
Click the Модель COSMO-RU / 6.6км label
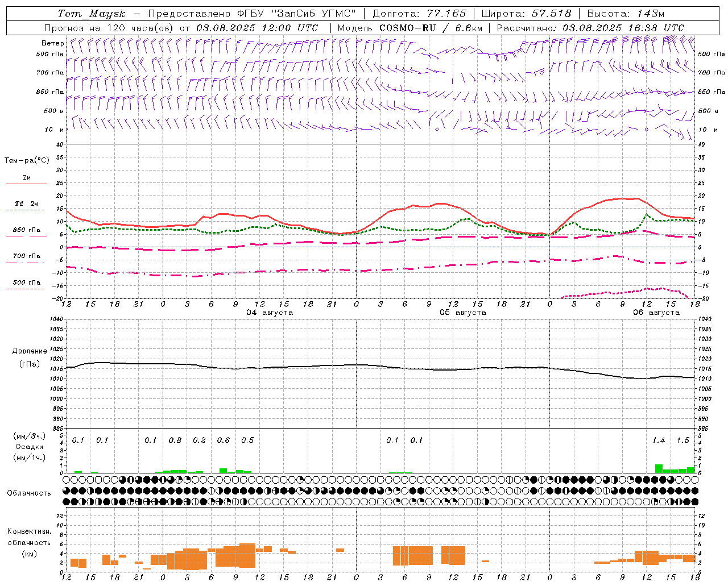point(410,28)
